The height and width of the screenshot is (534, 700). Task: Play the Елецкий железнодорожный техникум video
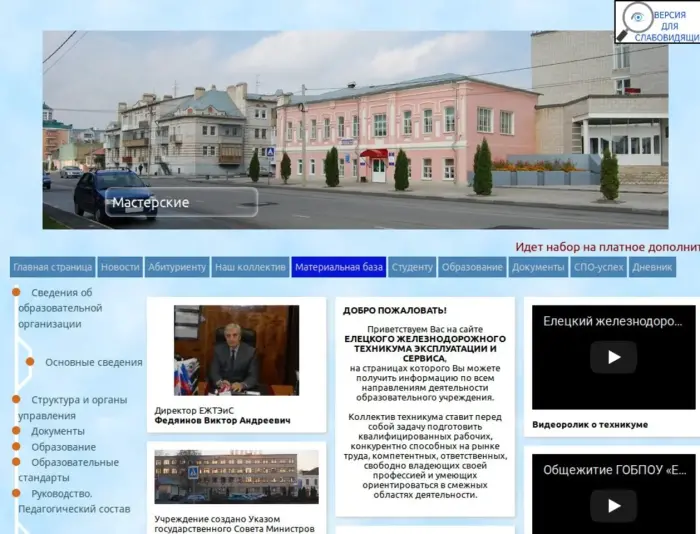613,357
